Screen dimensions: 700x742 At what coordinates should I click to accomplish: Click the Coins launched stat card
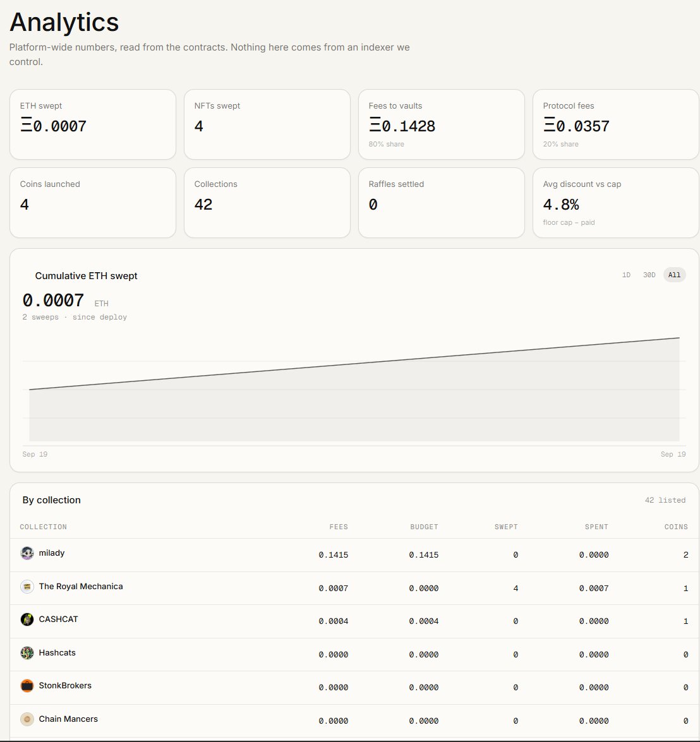click(93, 203)
